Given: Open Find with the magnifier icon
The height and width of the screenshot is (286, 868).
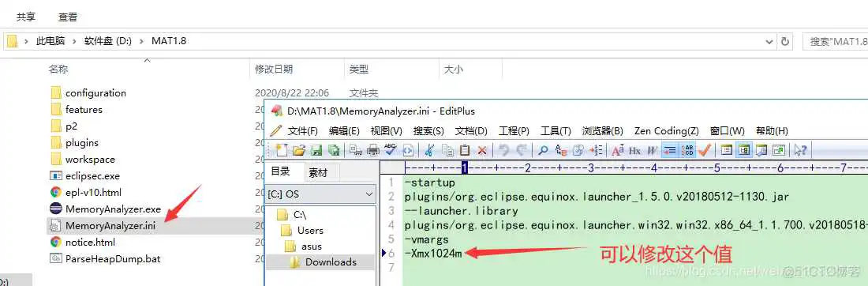Looking at the screenshot, I should tap(543, 149).
